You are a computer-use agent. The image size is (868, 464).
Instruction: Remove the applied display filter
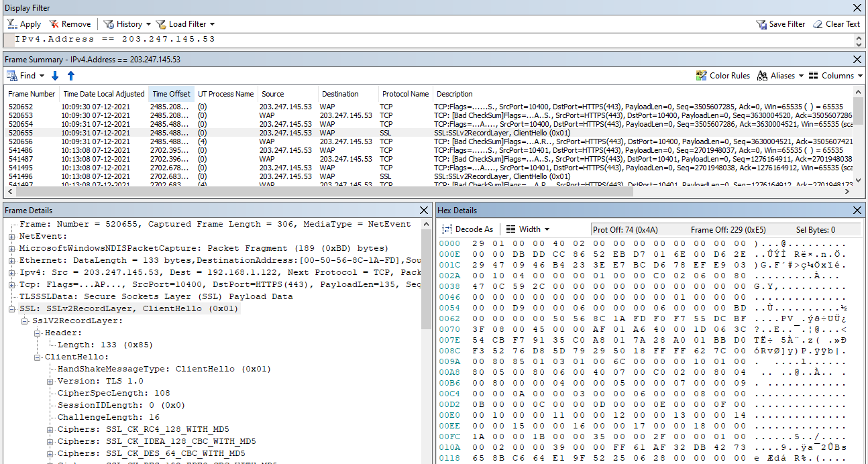point(70,23)
